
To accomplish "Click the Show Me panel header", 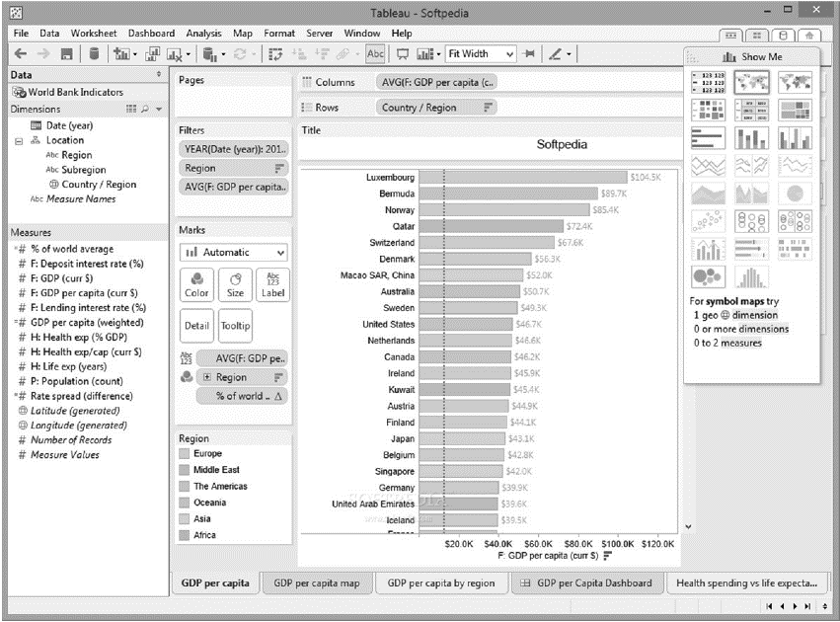I will coord(751,57).
